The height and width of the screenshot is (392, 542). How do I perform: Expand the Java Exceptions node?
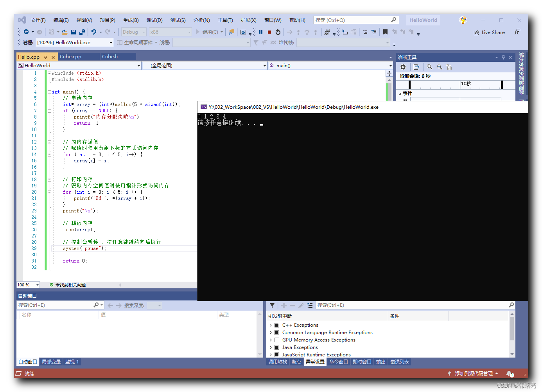[271, 347]
